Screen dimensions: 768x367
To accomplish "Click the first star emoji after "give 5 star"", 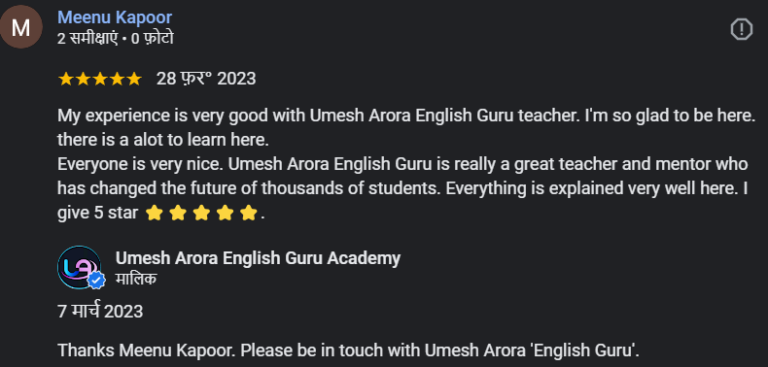I will pos(154,214).
